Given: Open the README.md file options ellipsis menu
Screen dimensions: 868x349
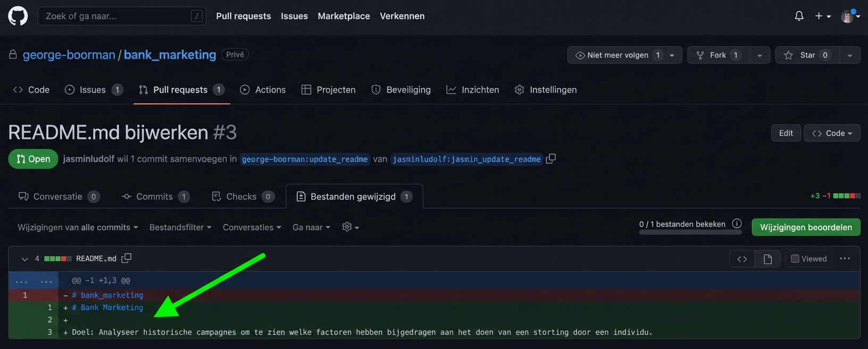Looking at the screenshot, I should [x=845, y=259].
